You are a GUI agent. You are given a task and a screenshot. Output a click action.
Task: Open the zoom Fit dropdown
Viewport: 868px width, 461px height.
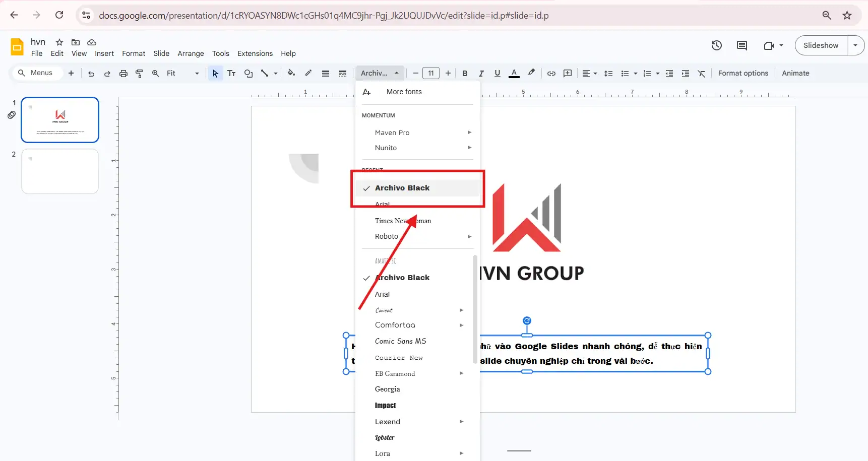[x=183, y=74]
